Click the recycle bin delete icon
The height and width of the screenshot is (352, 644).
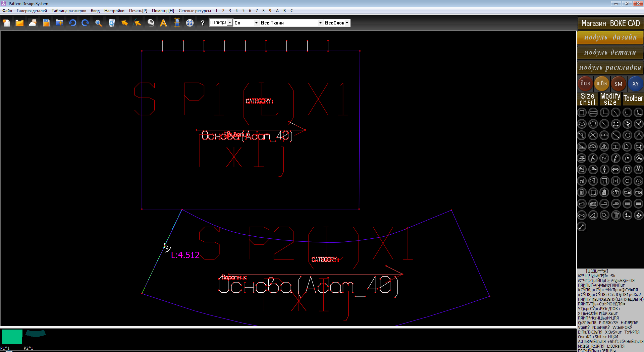(112, 23)
